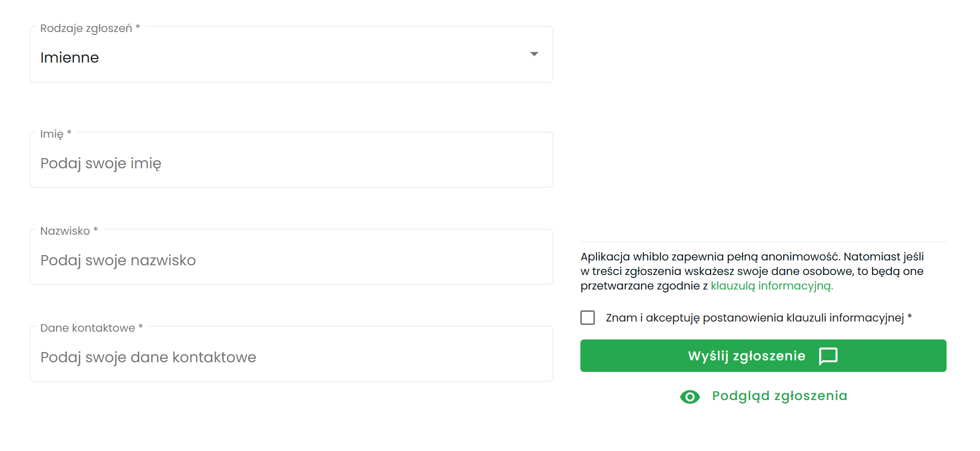Tick the information clause acceptance checkbox
This screenshot has height=451, width=980.
point(588,318)
